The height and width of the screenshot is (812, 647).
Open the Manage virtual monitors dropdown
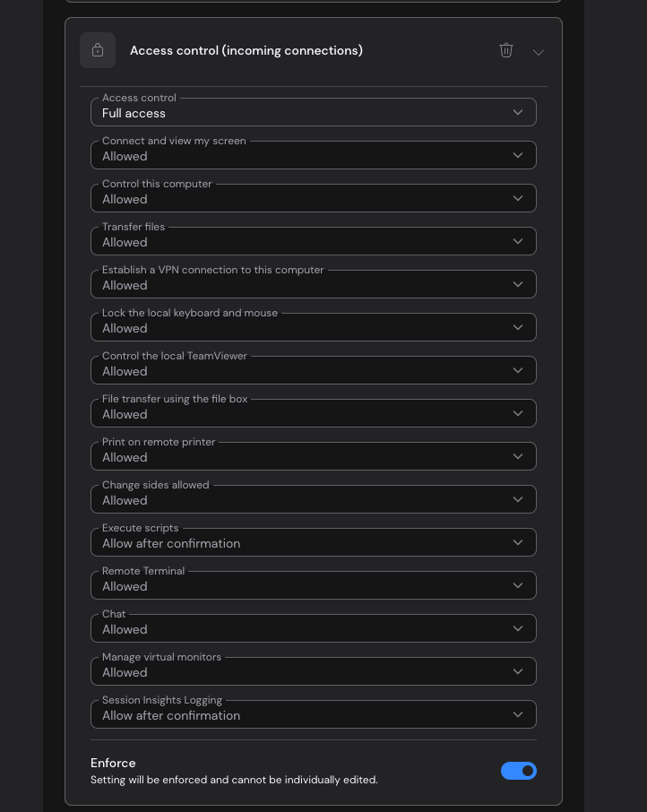pyautogui.click(x=313, y=670)
